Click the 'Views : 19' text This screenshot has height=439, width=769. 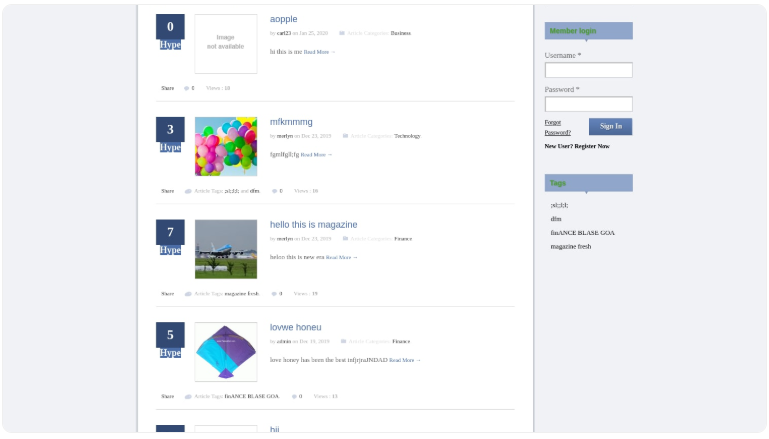[x=306, y=294]
